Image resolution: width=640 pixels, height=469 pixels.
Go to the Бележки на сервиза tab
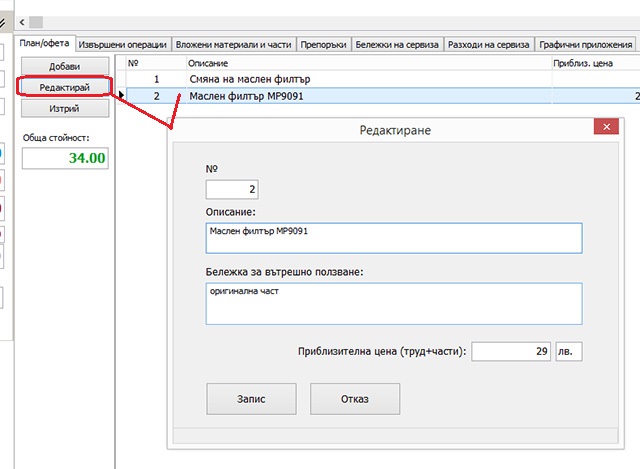pos(398,45)
